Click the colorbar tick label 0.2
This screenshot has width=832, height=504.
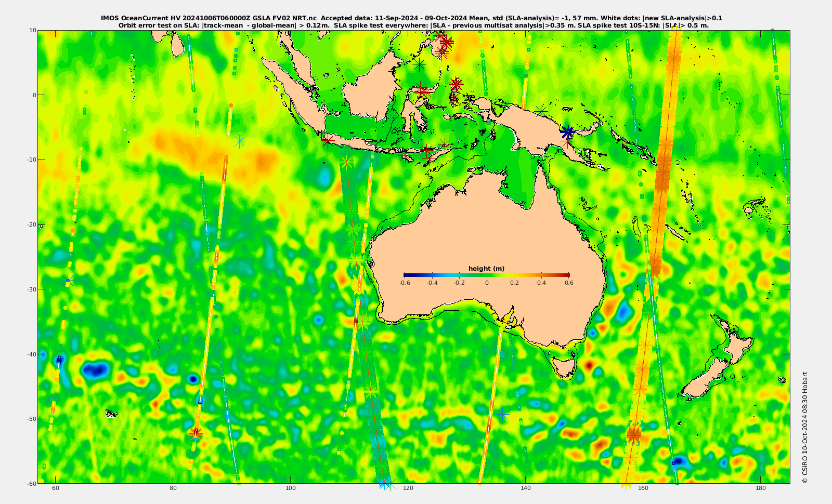tap(514, 283)
